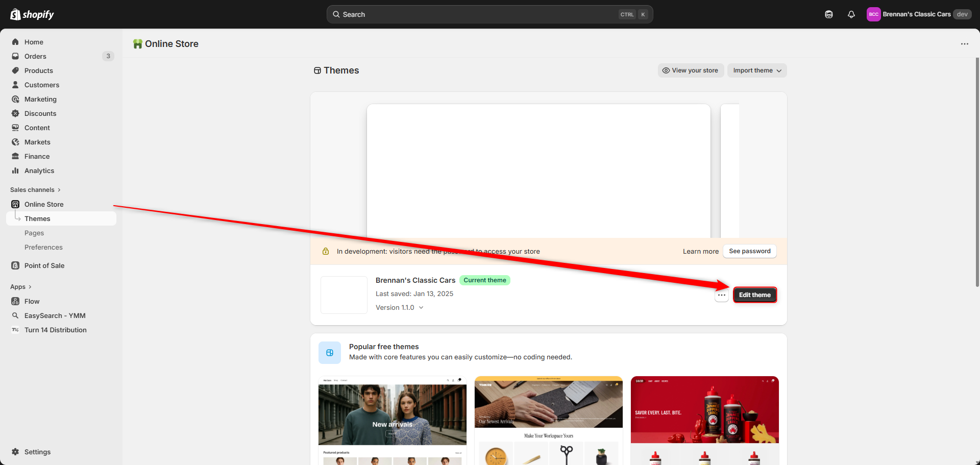Click the Customers person icon

tap(15, 85)
